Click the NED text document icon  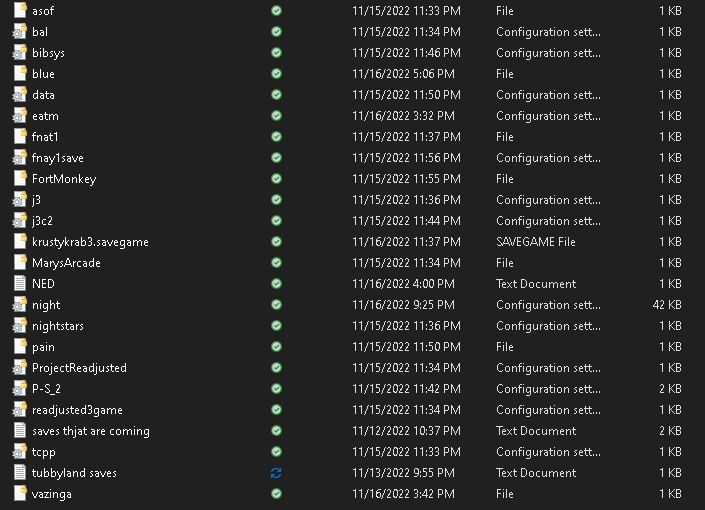[x=20, y=283]
